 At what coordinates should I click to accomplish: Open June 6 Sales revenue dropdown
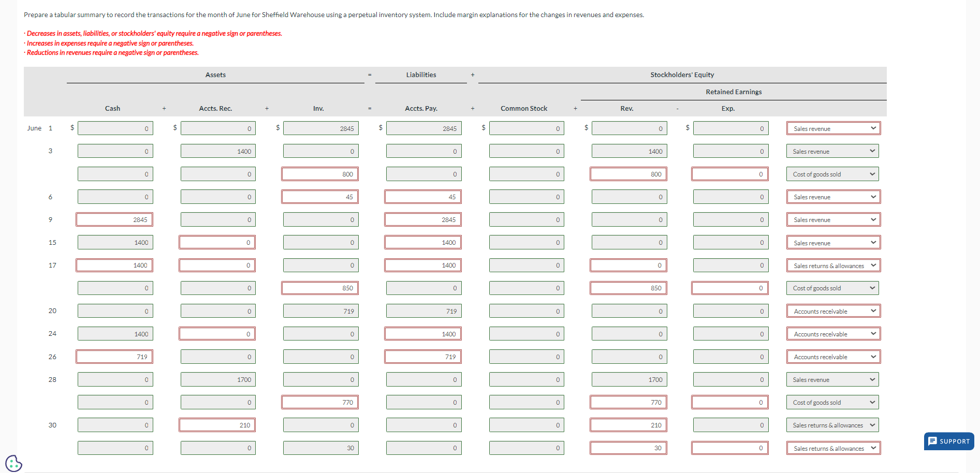tap(833, 197)
